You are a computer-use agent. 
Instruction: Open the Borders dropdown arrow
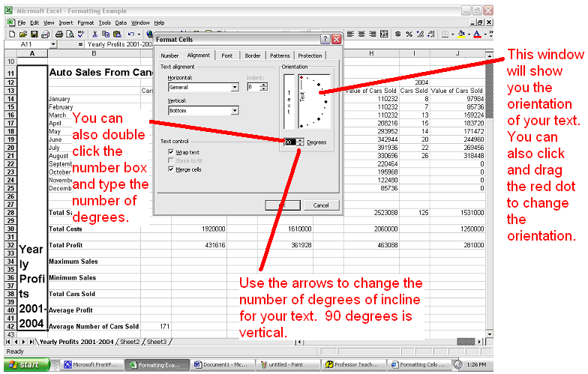[452, 34]
